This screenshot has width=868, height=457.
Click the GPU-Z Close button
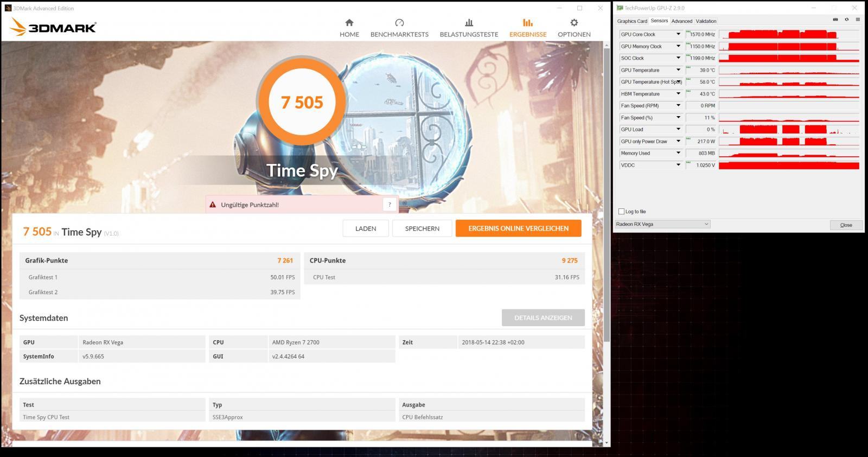(x=846, y=225)
